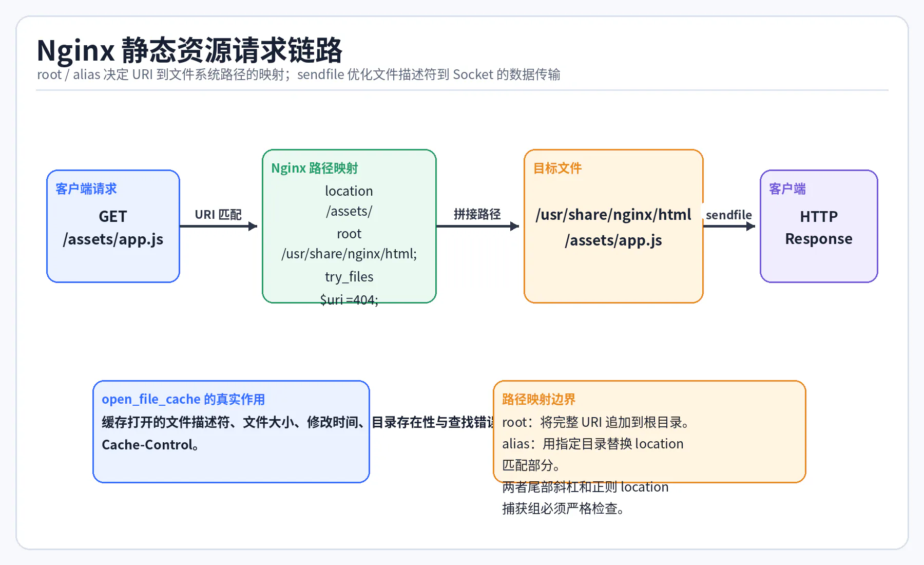Select the '目标文件' heading
The image size is (924, 565).
point(557,168)
